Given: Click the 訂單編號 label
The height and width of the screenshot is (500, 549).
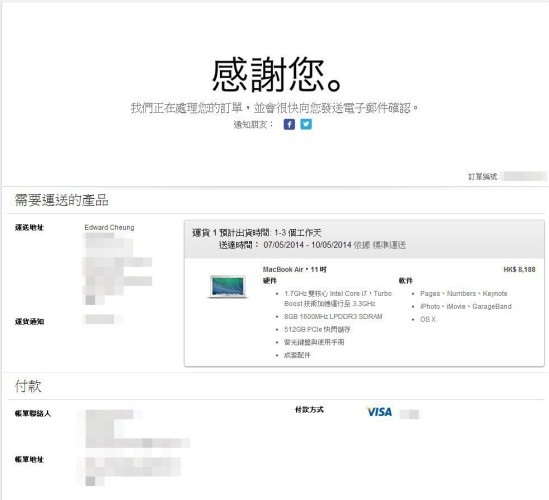Looking at the screenshot, I should (x=483, y=176).
